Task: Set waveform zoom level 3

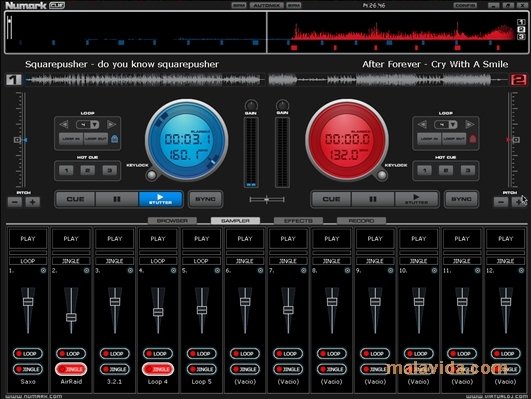Action: tap(521, 37)
